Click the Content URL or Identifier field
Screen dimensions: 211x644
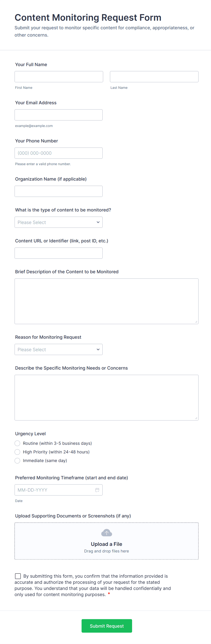(59, 253)
